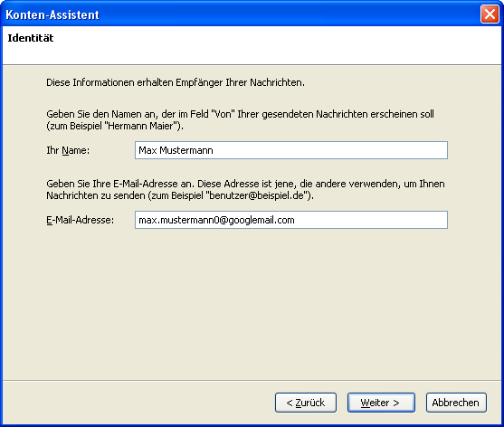This screenshot has width=504, height=427.
Task: Click the 'Nachrichten zu senden' text line
Action: (x=96, y=195)
